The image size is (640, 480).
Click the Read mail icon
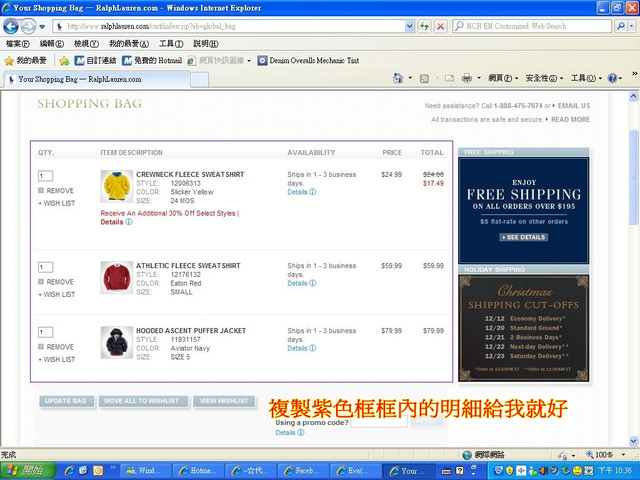click(449, 78)
